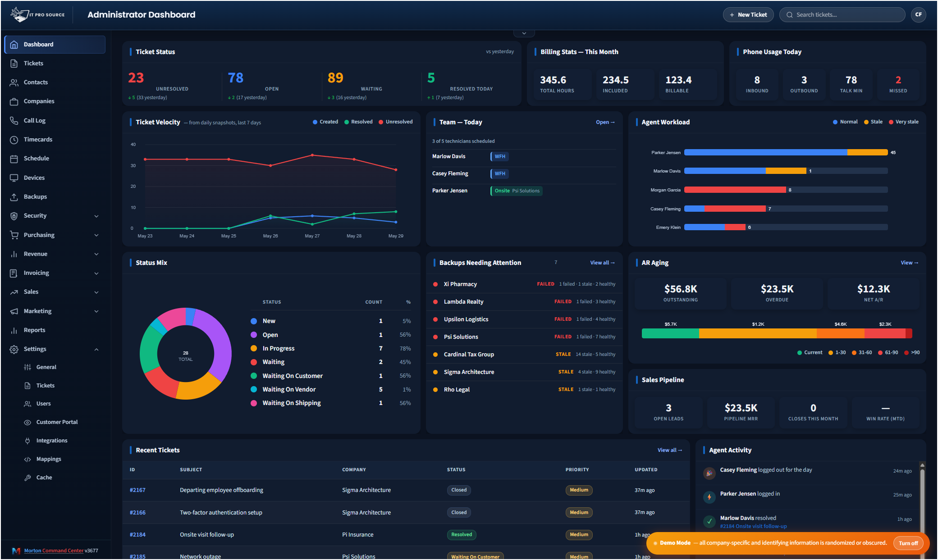Click the Dashboard home icon in sidebar
The image size is (938, 560).
point(14,45)
